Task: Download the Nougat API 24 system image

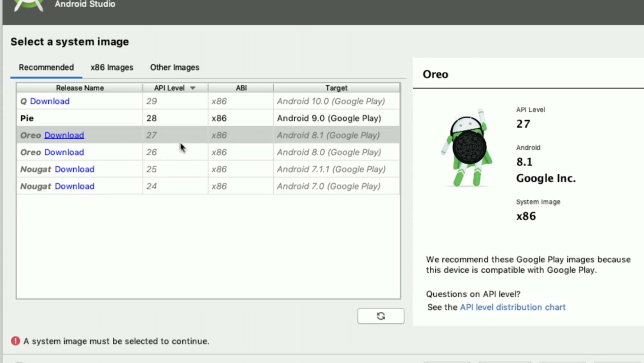Action: point(74,186)
